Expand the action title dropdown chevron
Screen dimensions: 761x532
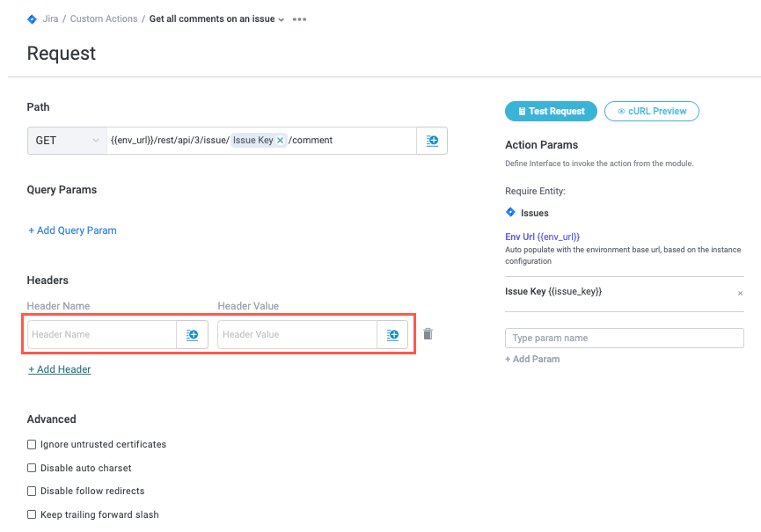point(282,19)
